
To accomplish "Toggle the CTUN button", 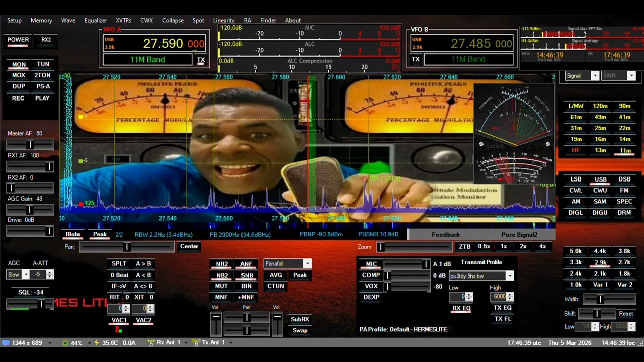I will (x=275, y=286).
